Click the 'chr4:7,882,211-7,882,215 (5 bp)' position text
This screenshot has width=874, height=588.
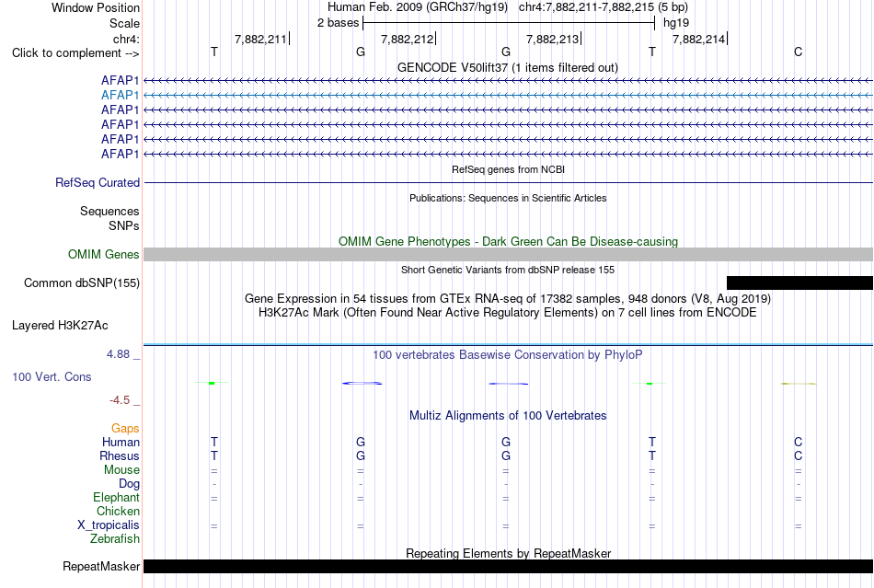click(604, 7)
